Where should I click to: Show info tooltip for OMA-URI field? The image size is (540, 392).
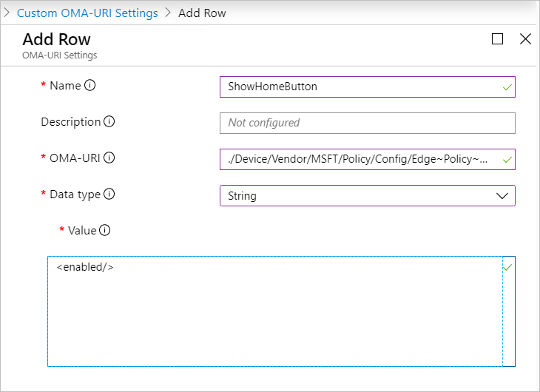point(109,158)
